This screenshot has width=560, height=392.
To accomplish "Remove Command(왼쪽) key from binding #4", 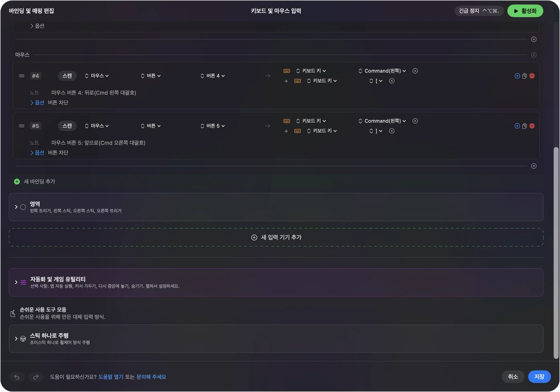I will click(415, 71).
